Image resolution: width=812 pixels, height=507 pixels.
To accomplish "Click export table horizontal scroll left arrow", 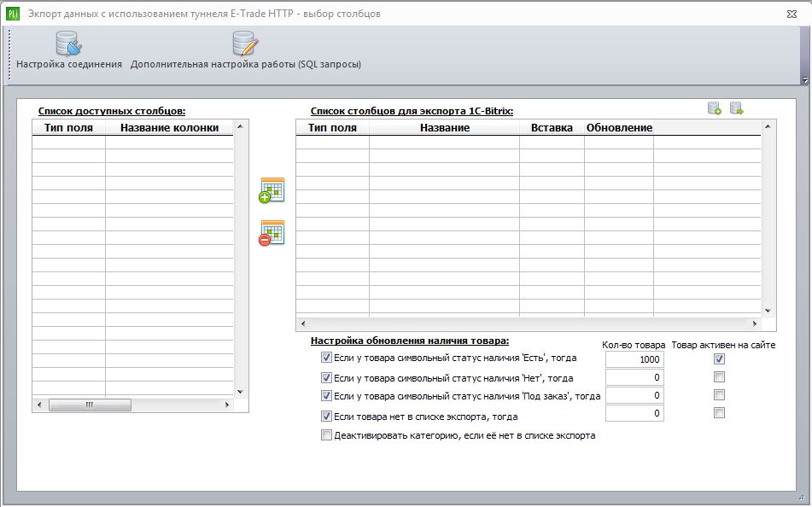I will [303, 323].
